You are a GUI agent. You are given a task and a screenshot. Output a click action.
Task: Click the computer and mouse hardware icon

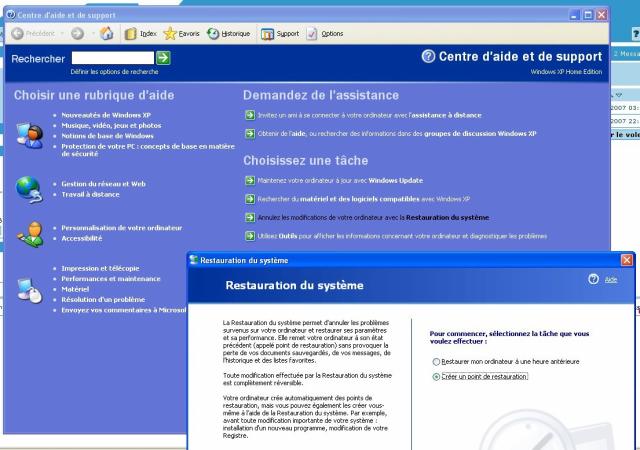[x=29, y=290]
